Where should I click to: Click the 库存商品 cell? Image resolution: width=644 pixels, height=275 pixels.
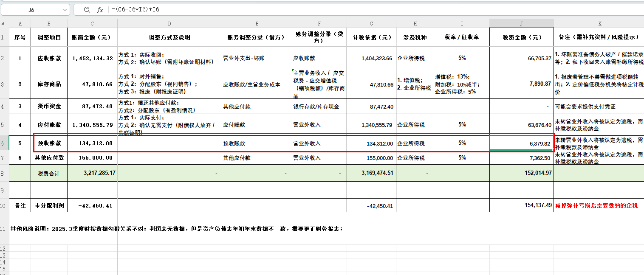tap(49, 84)
